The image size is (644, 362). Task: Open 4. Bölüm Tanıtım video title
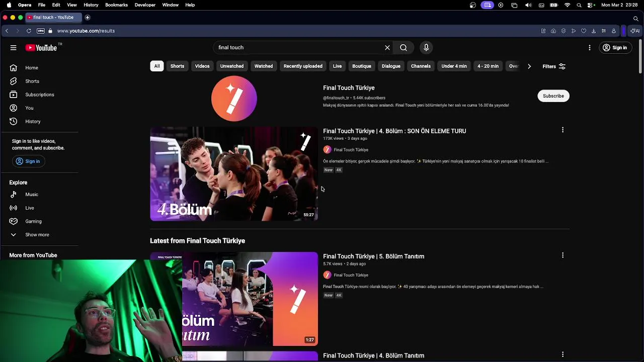(x=374, y=355)
